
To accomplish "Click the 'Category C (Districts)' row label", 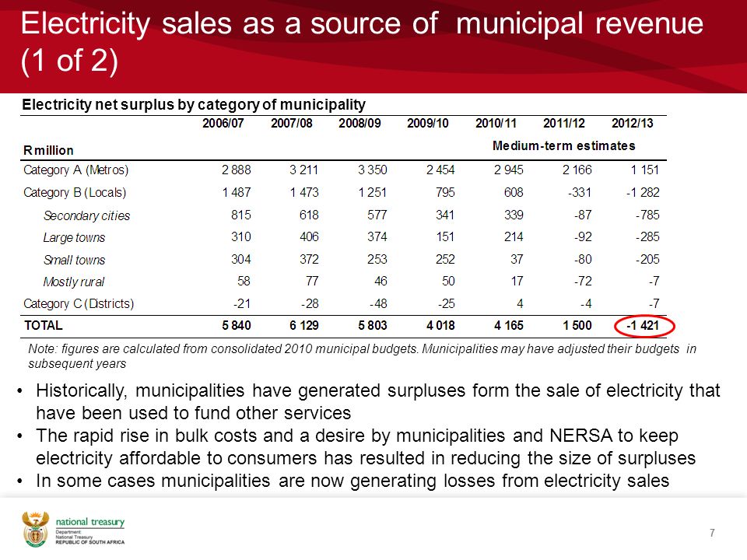I will [x=79, y=304].
